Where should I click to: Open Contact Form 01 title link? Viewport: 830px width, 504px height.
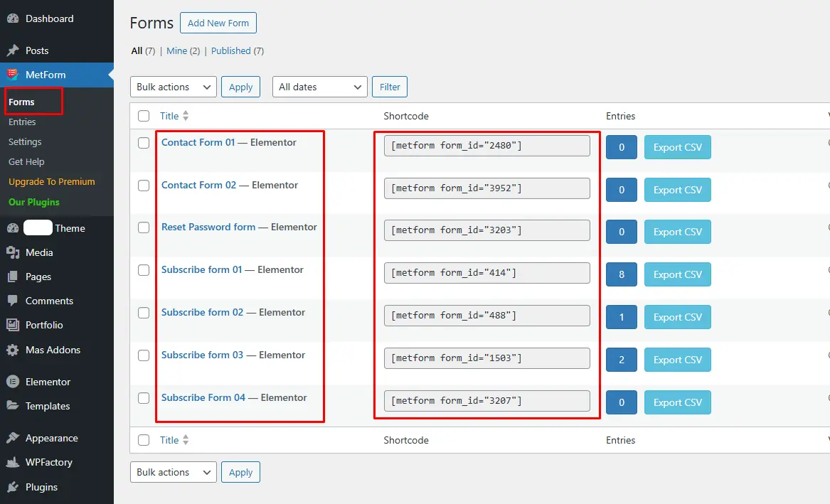[x=198, y=142]
